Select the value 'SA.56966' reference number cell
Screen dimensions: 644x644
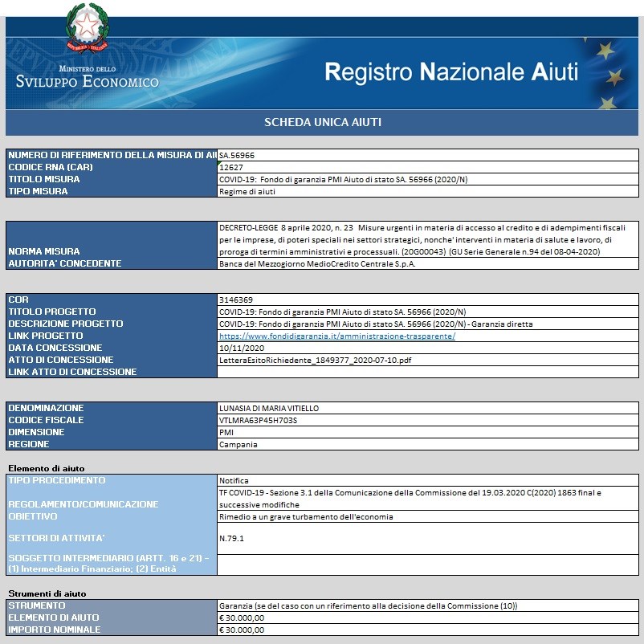pyautogui.click(x=427, y=155)
